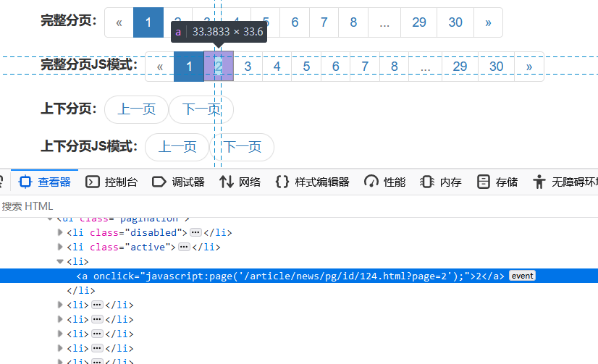Click the event badge on the selected anchor
Screen dimensions: 598x364
(x=522, y=276)
